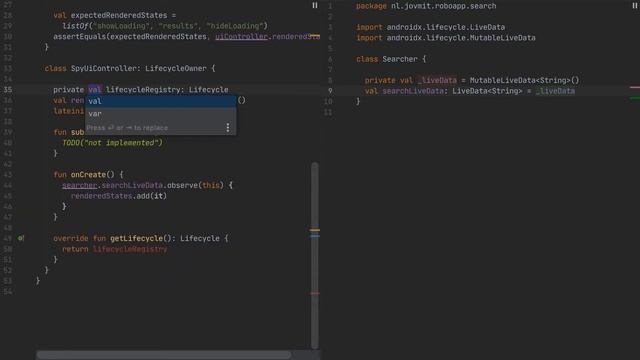Open the three-dot menu in completion popup
Viewport: 640px width, 360px height.
228,128
